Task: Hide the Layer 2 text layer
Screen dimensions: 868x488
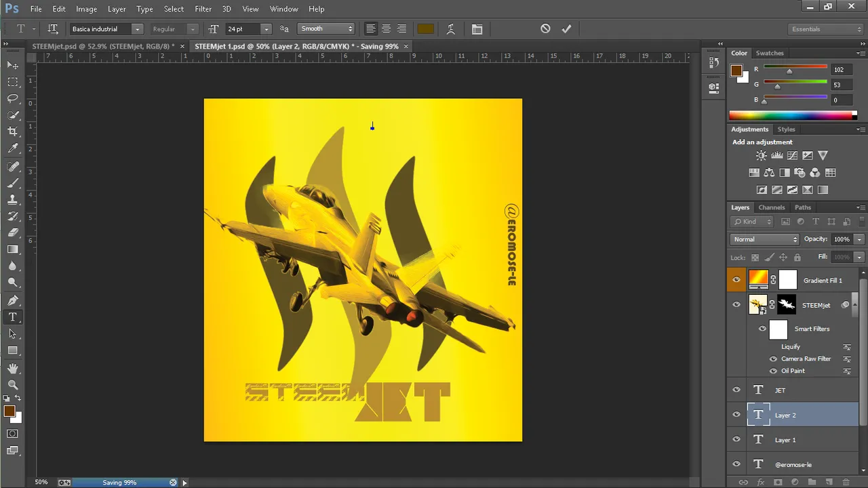Action: [x=736, y=414]
